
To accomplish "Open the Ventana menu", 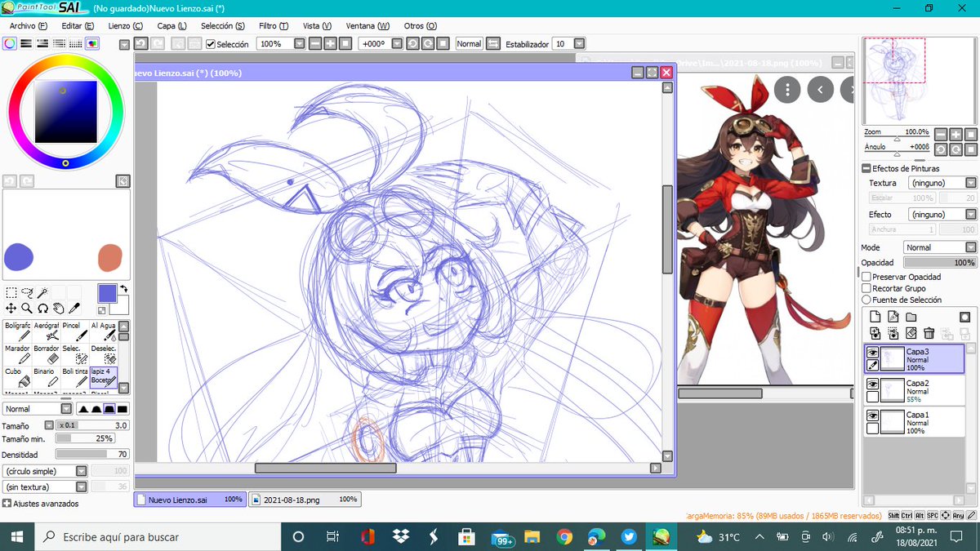I will (367, 26).
